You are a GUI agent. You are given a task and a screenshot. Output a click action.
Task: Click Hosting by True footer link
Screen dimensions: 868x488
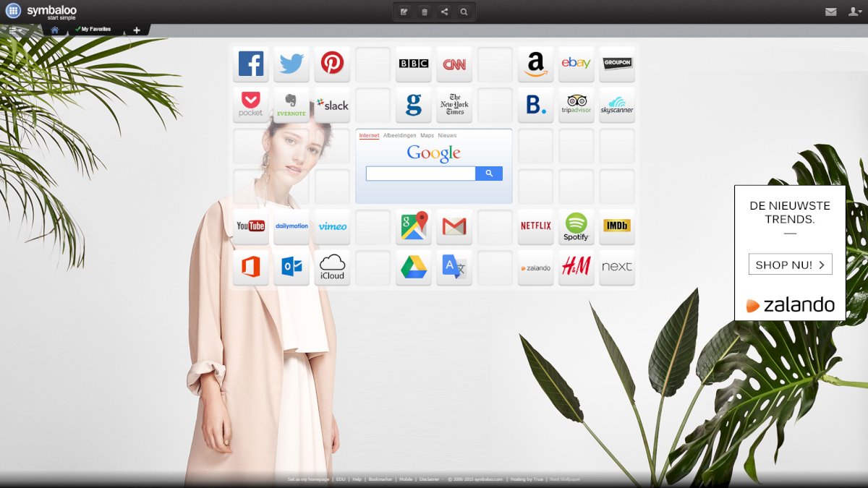coord(527,479)
